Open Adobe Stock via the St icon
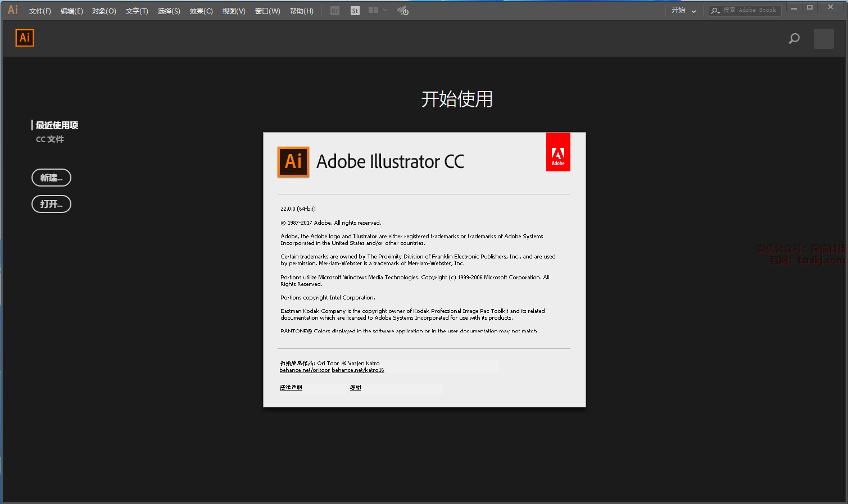 coord(355,11)
